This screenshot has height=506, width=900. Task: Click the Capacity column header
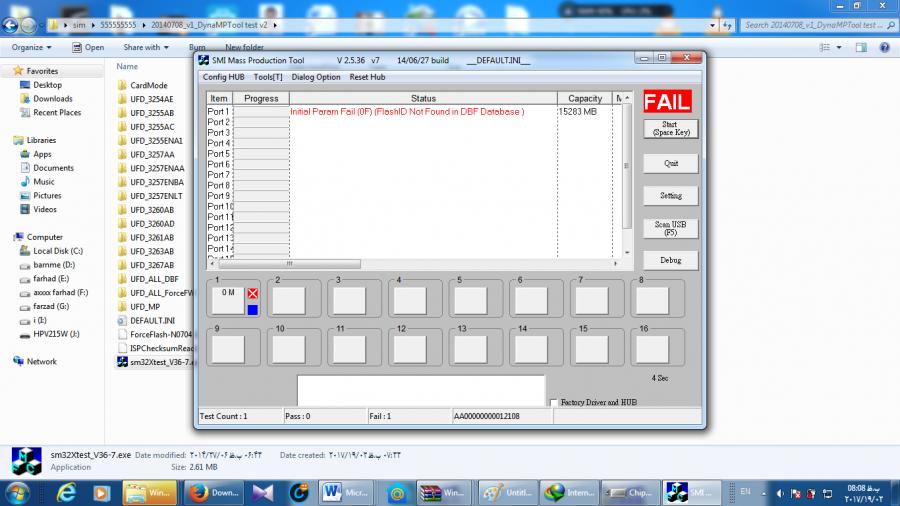pos(585,98)
